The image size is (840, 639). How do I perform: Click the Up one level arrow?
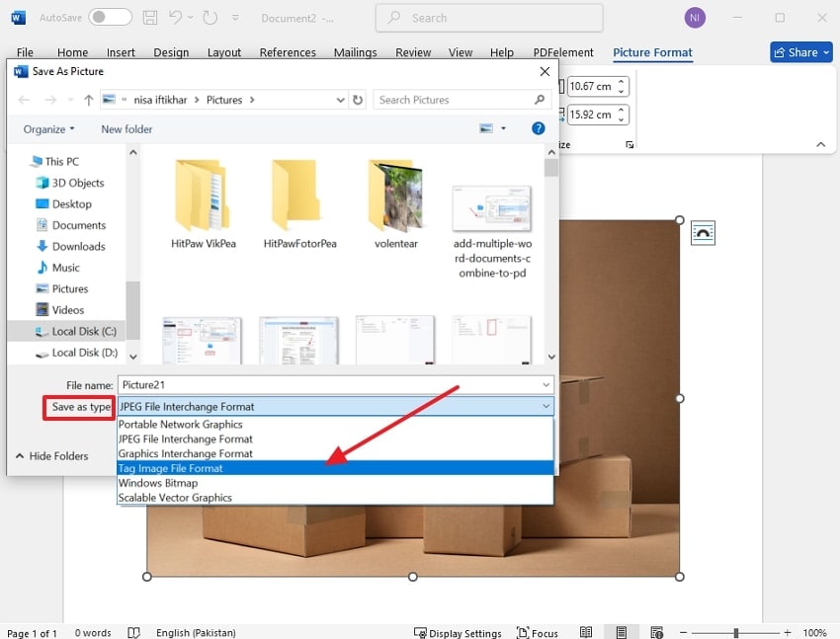88,100
